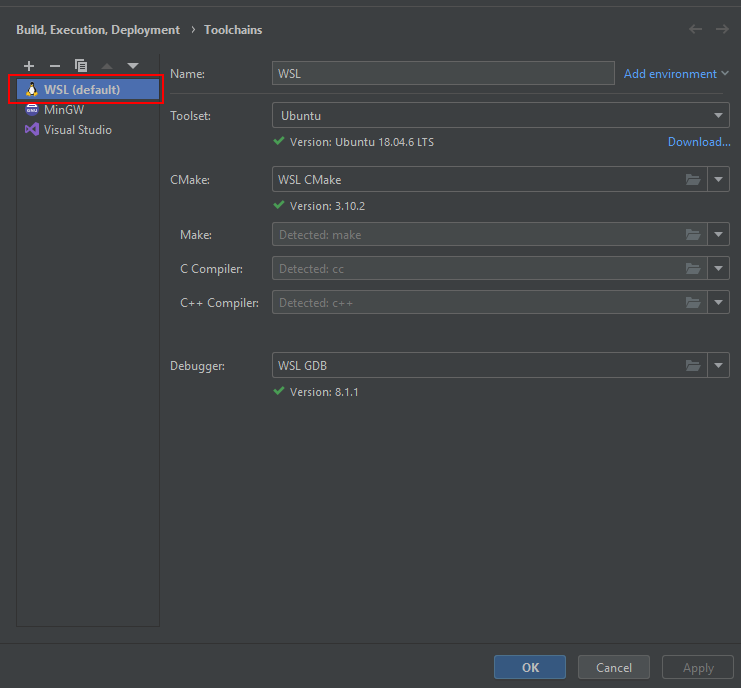
Task: Select the MinGW toolchain
Action: click(63, 110)
